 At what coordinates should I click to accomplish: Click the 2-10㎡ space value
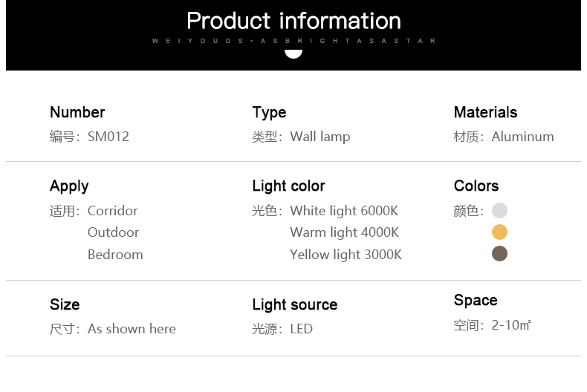[511, 325]
